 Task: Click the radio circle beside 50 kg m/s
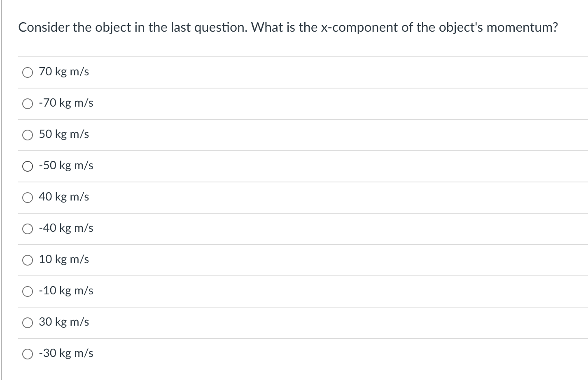[27, 135]
